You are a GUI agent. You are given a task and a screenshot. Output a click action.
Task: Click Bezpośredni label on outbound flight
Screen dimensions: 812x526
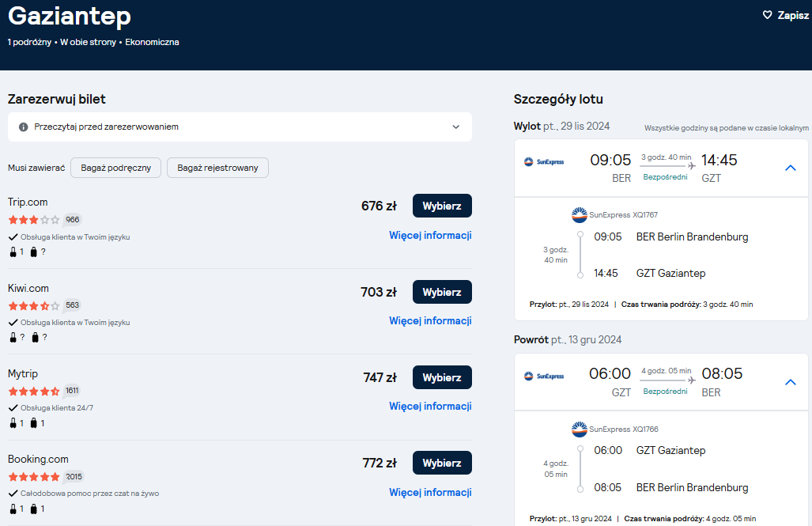[x=666, y=177]
